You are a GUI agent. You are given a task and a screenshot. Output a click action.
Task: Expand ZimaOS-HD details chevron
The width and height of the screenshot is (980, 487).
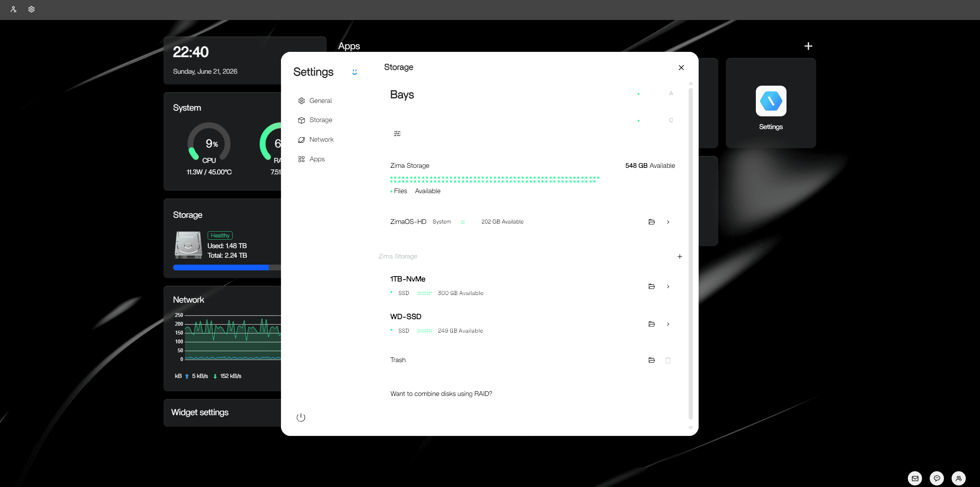[668, 222]
